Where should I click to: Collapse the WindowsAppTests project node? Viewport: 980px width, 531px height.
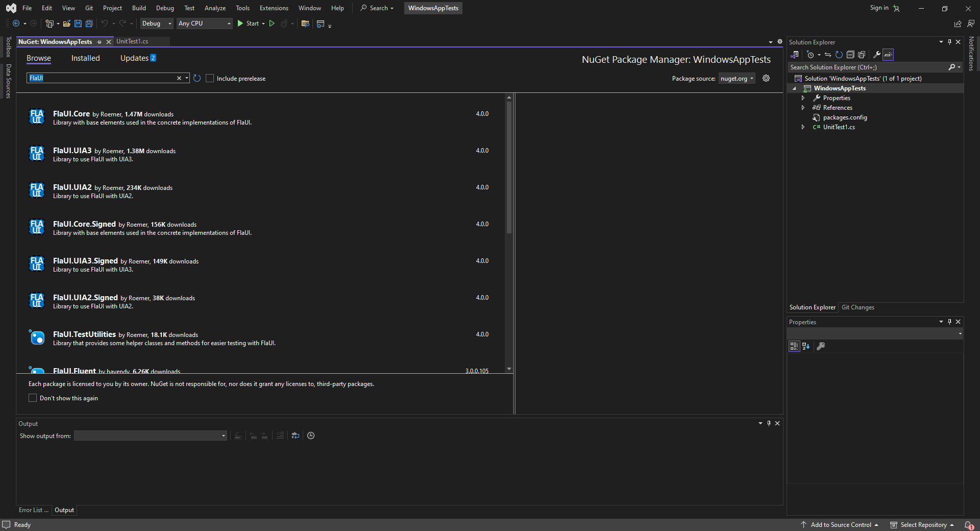794,88
